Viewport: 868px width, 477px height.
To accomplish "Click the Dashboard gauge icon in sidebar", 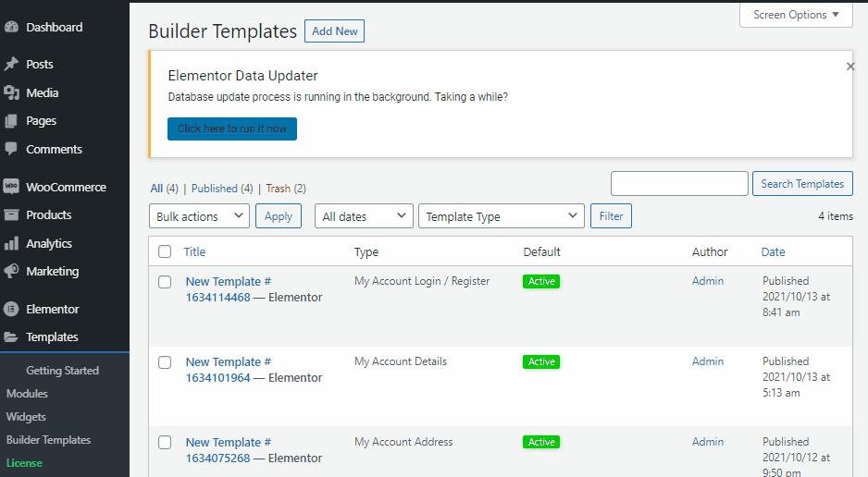I will pos(11,27).
